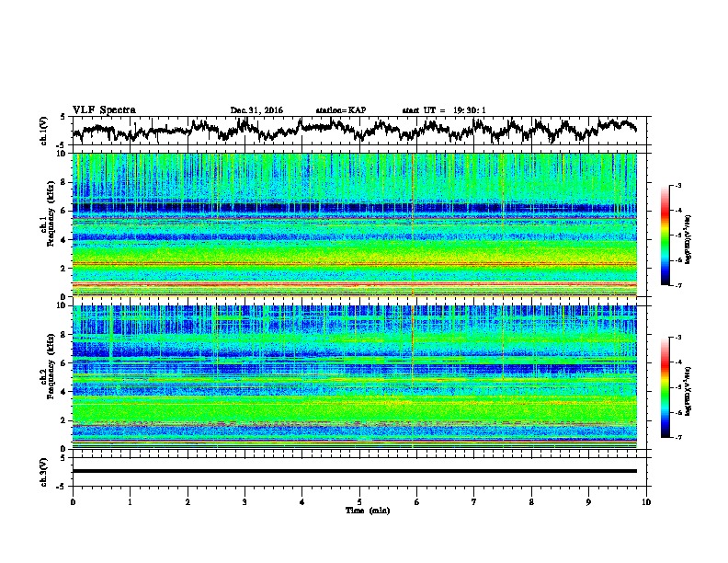Click the "Time (min)" x-axis label
This screenshot has width=728, height=563.
tap(368, 511)
